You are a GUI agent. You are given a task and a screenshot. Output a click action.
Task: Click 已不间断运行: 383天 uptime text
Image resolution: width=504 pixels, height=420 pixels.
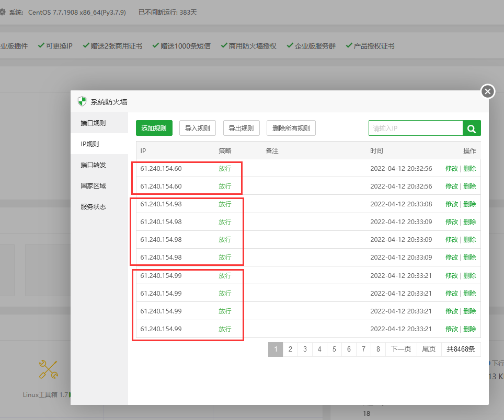point(167,12)
